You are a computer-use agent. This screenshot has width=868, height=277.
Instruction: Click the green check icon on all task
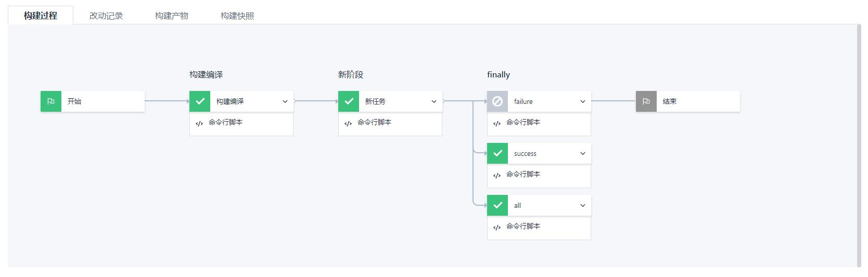(497, 205)
